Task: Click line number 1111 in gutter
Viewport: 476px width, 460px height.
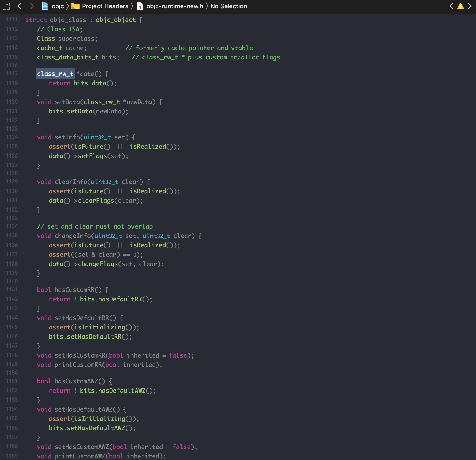Action: point(12,20)
